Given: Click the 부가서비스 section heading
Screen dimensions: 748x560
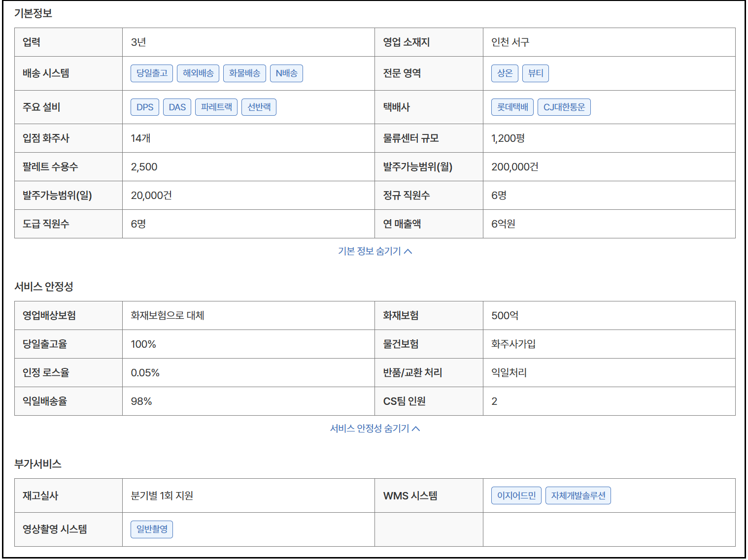Looking at the screenshot, I should pos(38,464).
